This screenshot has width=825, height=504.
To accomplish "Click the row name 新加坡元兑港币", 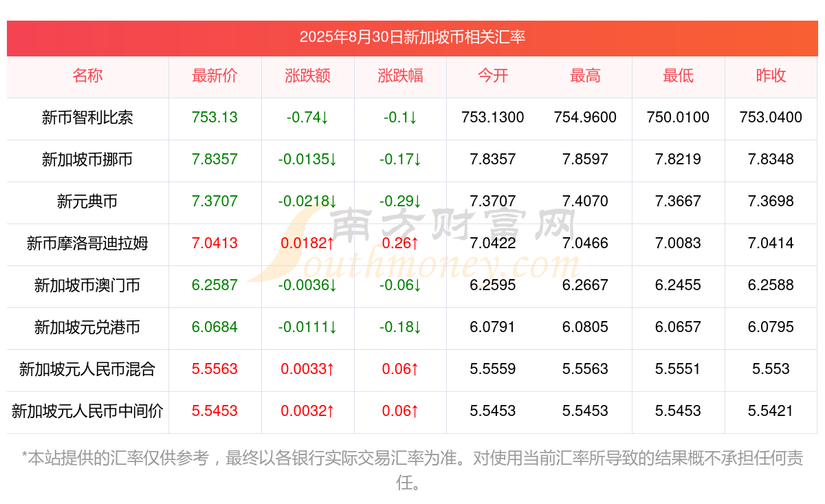I will pos(87,328).
